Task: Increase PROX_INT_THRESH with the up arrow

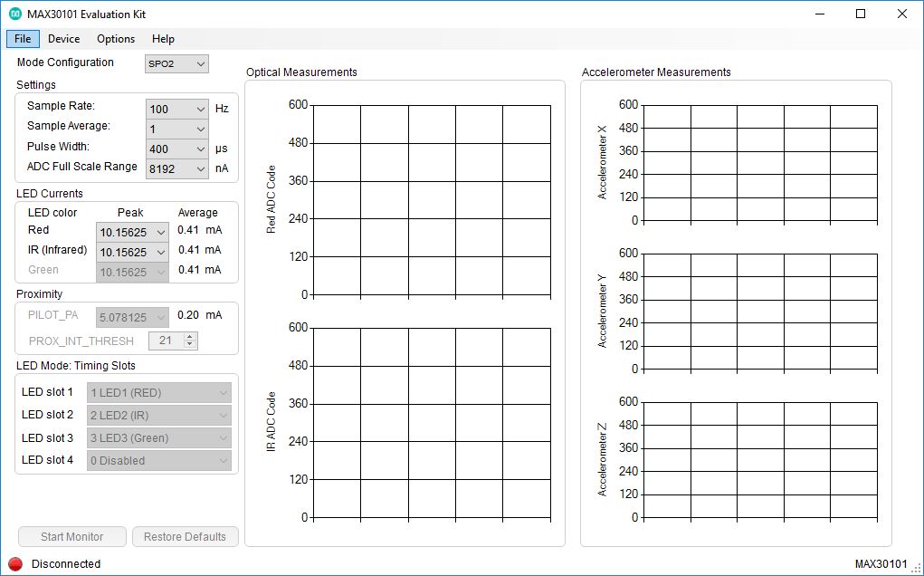Action: (188, 336)
